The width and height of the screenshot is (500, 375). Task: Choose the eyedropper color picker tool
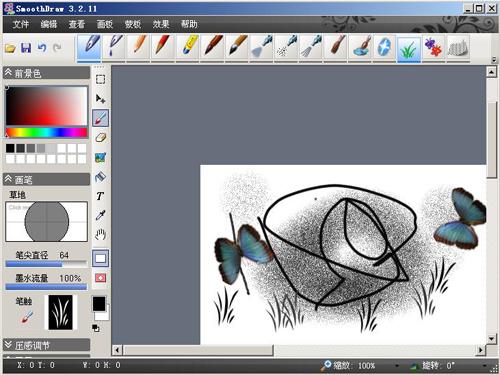[100, 215]
